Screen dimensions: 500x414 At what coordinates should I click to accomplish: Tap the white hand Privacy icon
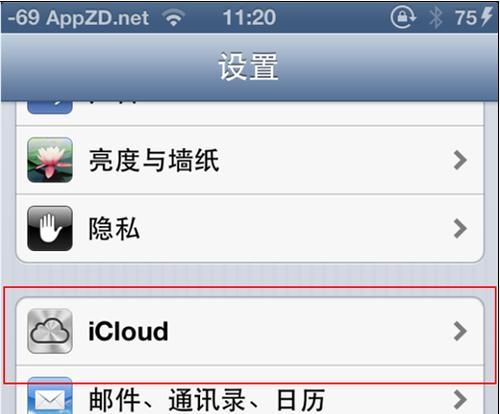coord(50,228)
